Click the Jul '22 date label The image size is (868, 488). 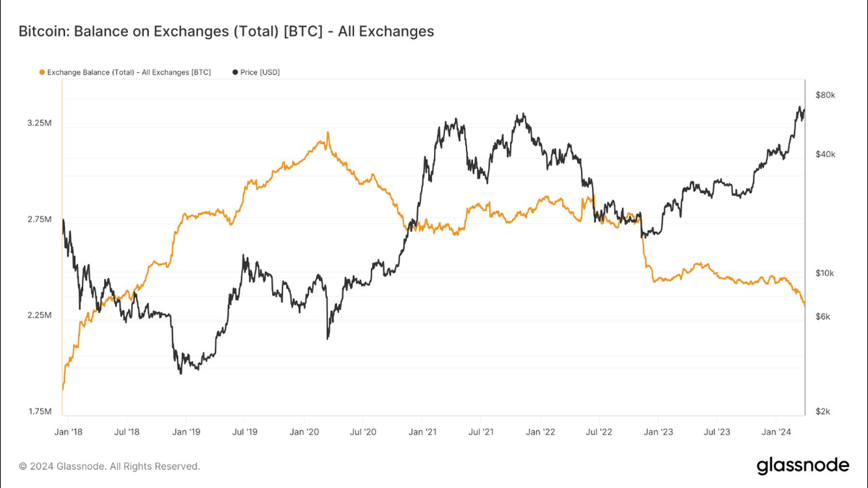click(x=599, y=432)
